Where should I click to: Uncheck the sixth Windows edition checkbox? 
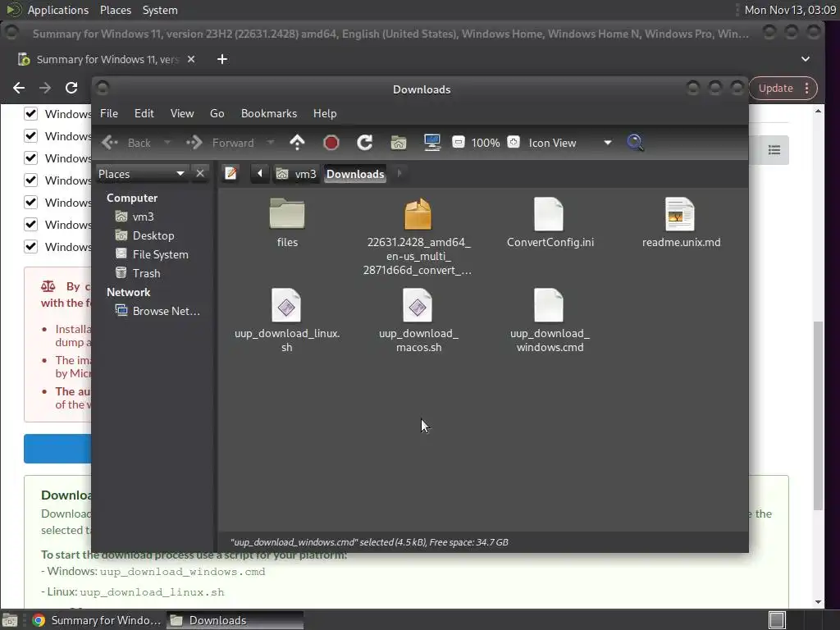click(31, 224)
